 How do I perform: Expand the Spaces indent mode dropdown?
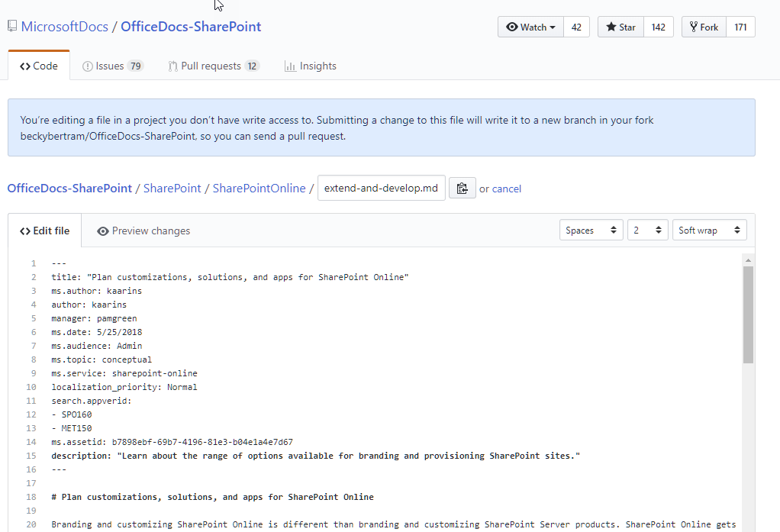[x=591, y=231]
